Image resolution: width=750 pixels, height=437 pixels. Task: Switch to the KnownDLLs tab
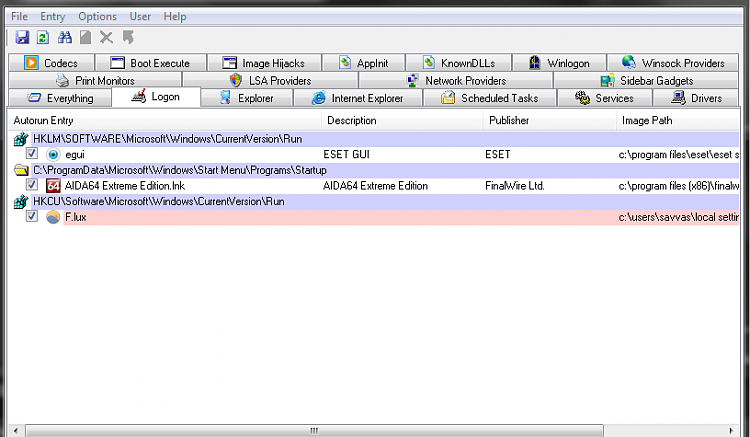click(x=459, y=63)
